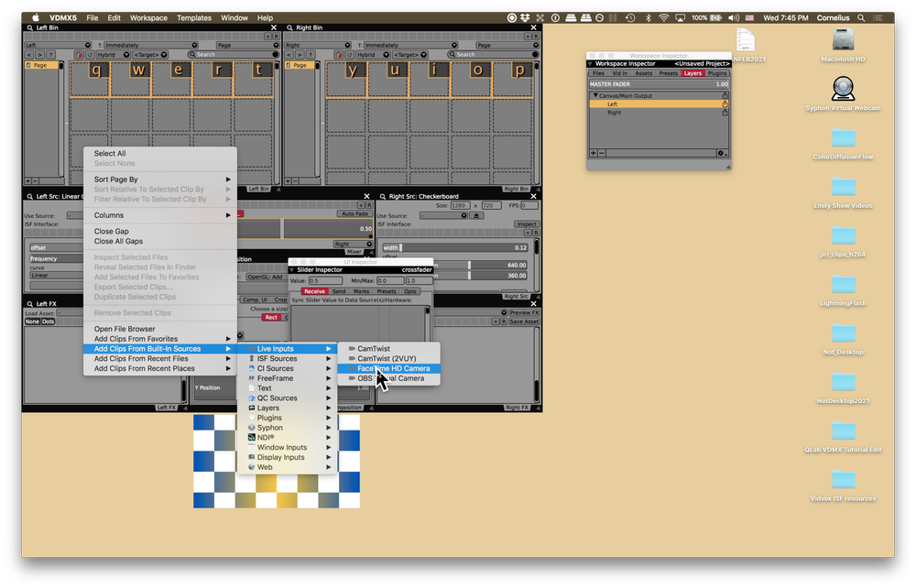Viewport: 916px width, 588px height.
Task: Collapse the Canvas/Main Output tree group
Action: coord(595,95)
